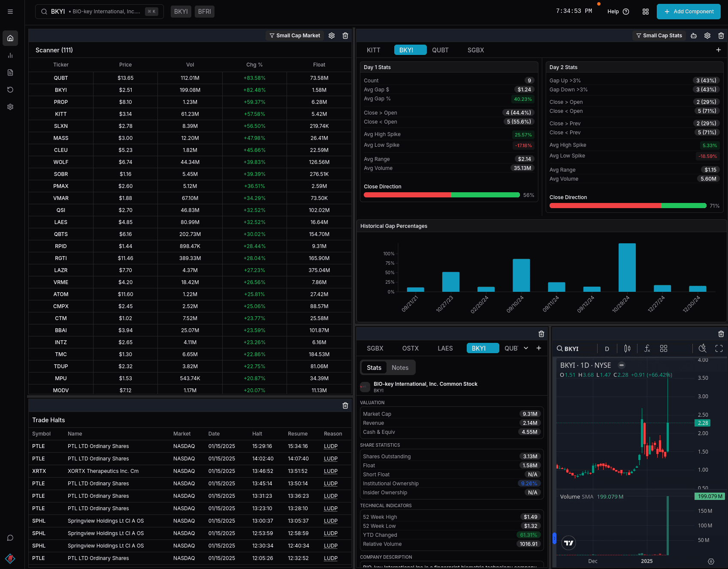Delete the Trade Halts panel

point(345,406)
